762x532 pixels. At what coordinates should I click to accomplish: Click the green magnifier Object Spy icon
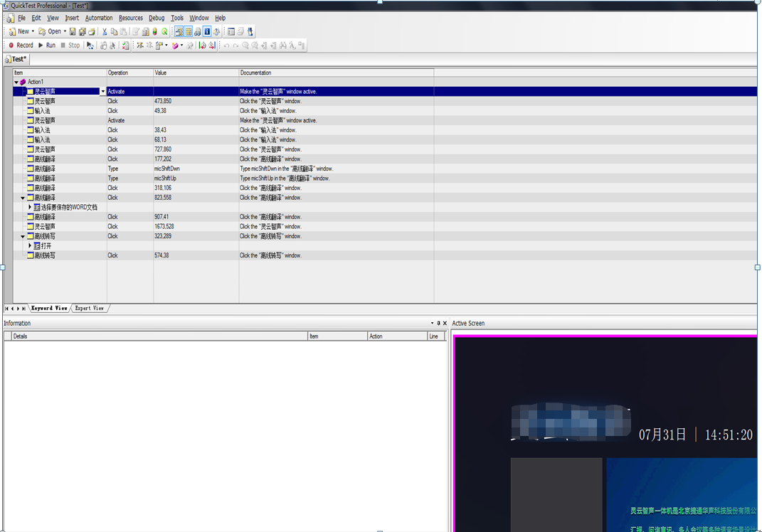pyautogui.click(x=165, y=31)
